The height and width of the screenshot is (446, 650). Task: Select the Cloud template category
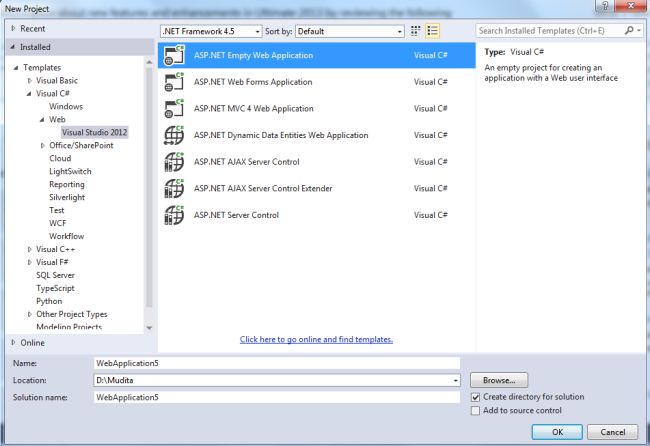pos(60,158)
